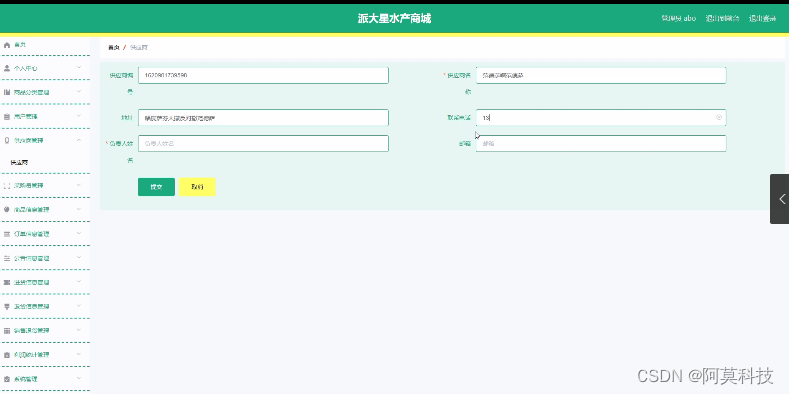Expand the 公告信息管理 chevron

(x=78, y=258)
